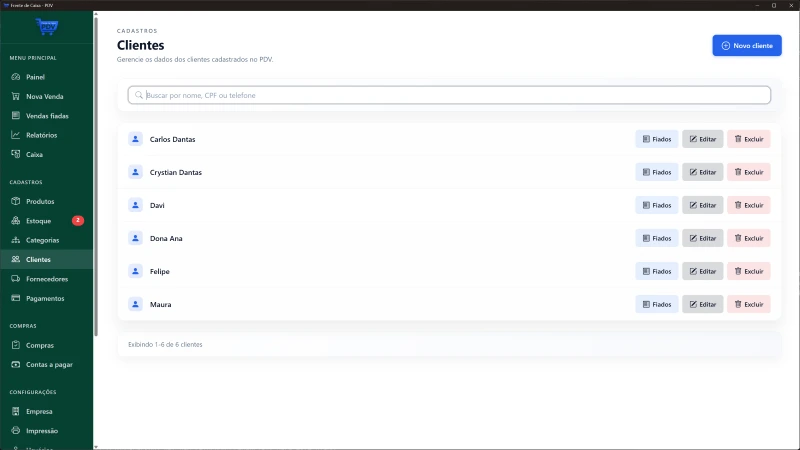Screen dimensions: 800x450
Task: Go to Vendas fiadas menu item
Action: pos(47,116)
